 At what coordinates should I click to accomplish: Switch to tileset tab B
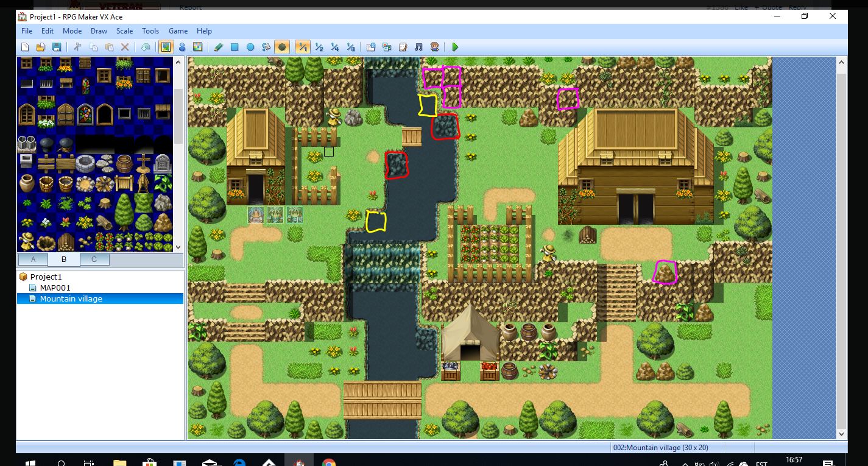pos(63,259)
